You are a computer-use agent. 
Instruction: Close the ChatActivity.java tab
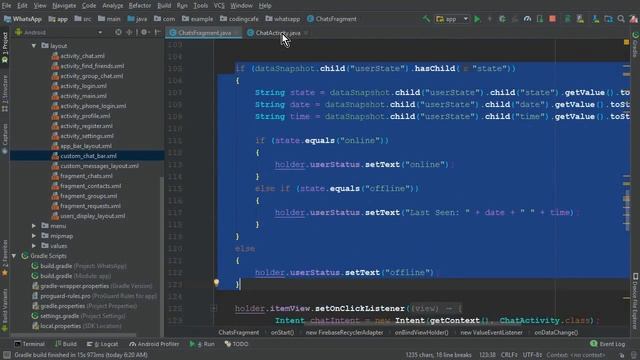tap(306, 33)
